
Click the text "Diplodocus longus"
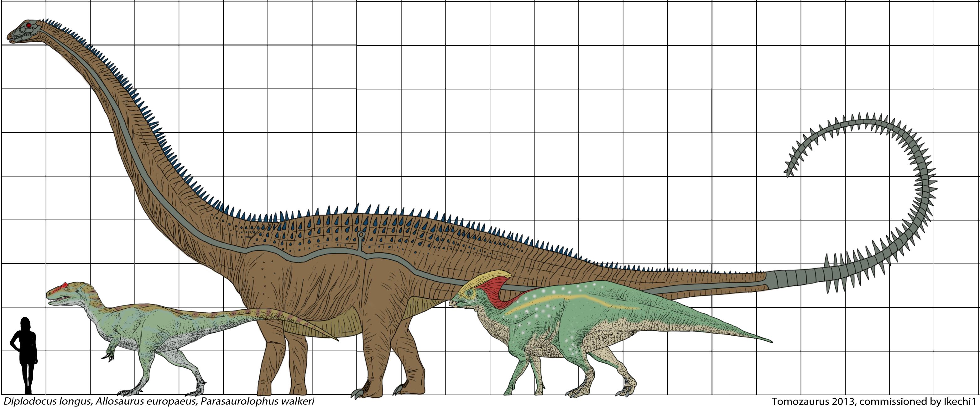click(x=47, y=402)
